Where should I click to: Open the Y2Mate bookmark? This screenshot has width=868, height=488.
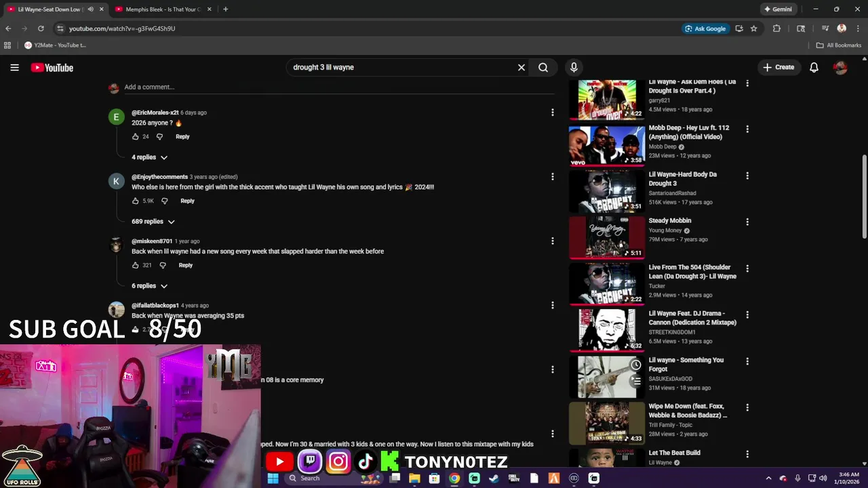coord(56,45)
